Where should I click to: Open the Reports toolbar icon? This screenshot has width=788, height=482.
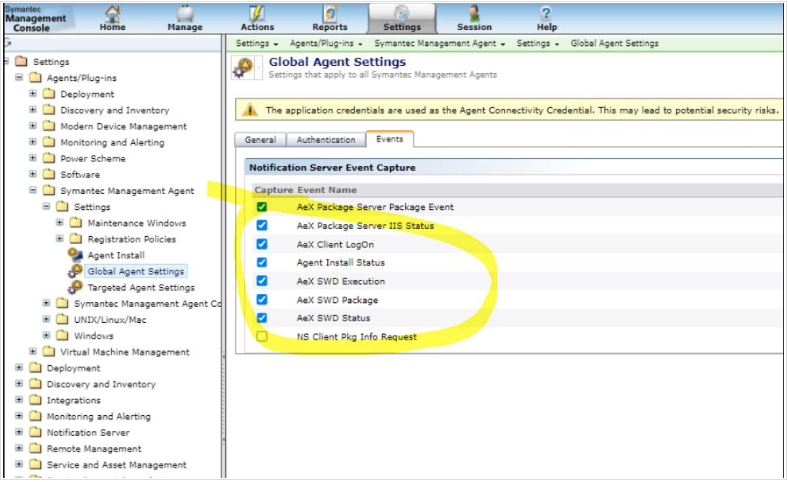(x=329, y=13)
